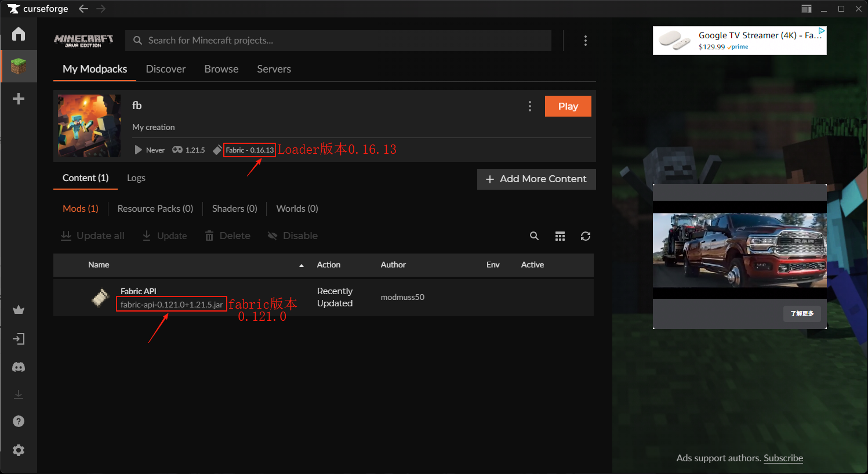Click the premium crown icon
The width and height of the screenshot is (868, 474).
coord(19,310)
